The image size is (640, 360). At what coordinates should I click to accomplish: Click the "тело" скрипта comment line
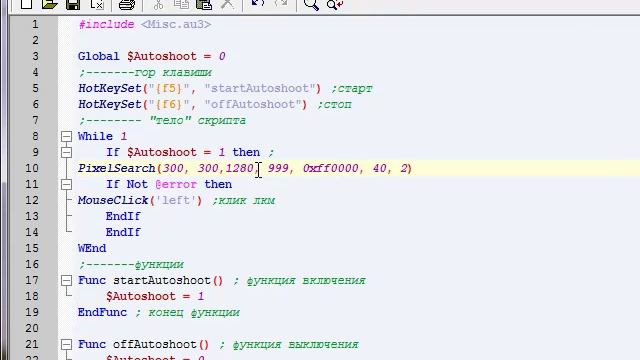pos(162,120)
